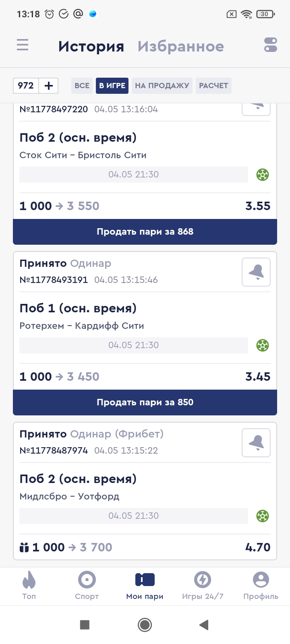The image size is (290, 644).
Task: Enable bell notification for bet №11778487974
Action: tap(256, 443)
